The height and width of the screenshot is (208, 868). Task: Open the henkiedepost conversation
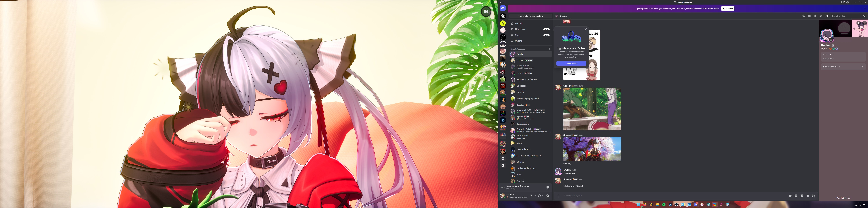[x=530, y=149]
